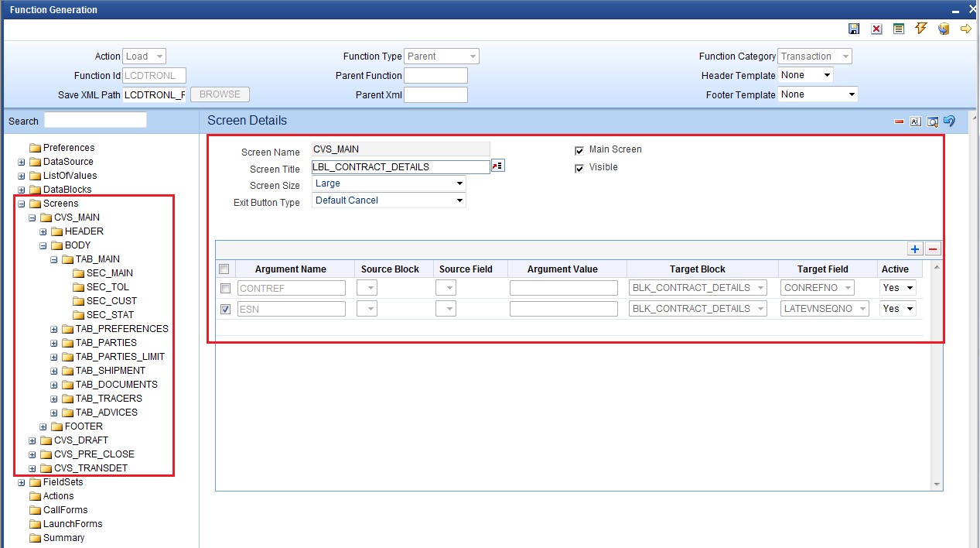Click the Screen Title input field
The image size is (980, 548).
click(401, 166)
